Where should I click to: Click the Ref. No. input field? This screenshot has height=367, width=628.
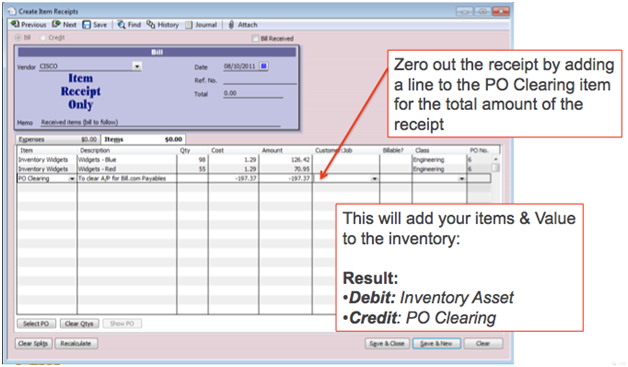(x=260, y=80)
